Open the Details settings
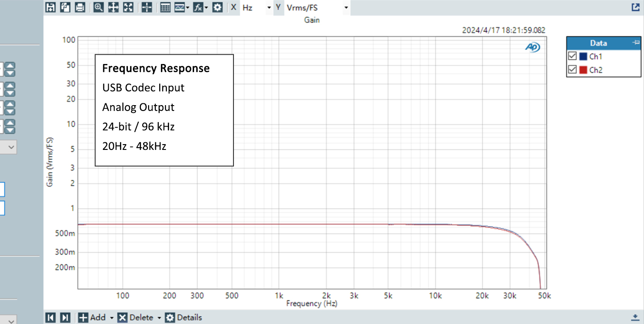The width and height of the screenshot is (644, 324). coord(184,317)
